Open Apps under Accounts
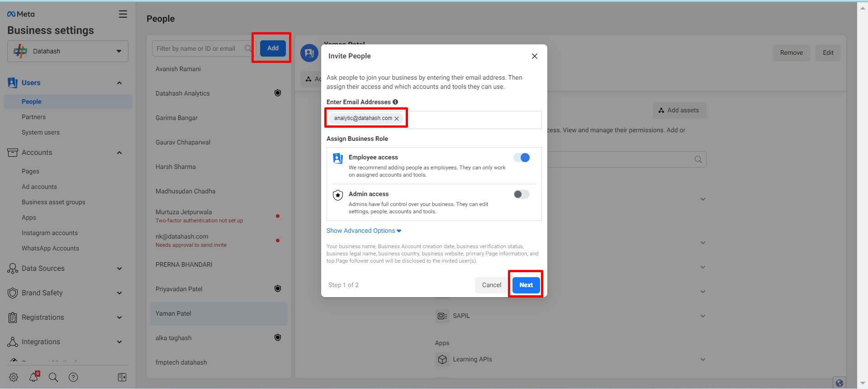This screenshot has height=389, width=868. 29,217
